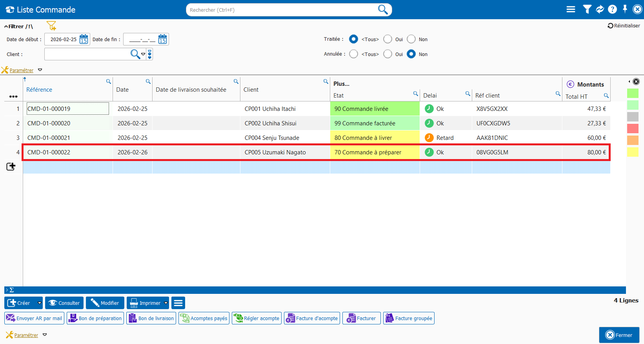Click the Réinitialiser link
Screen dimensions: 644x344
coord(624,26)
